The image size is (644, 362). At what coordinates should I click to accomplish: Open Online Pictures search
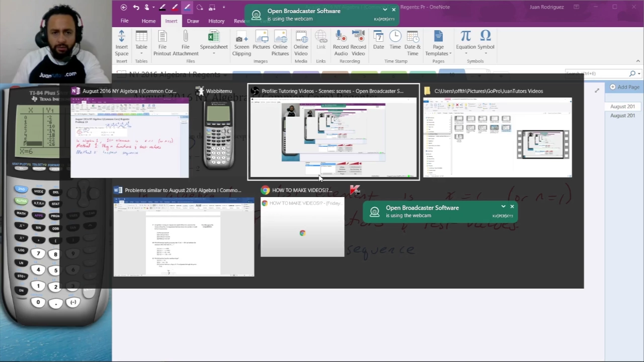(x=280, y=43)
